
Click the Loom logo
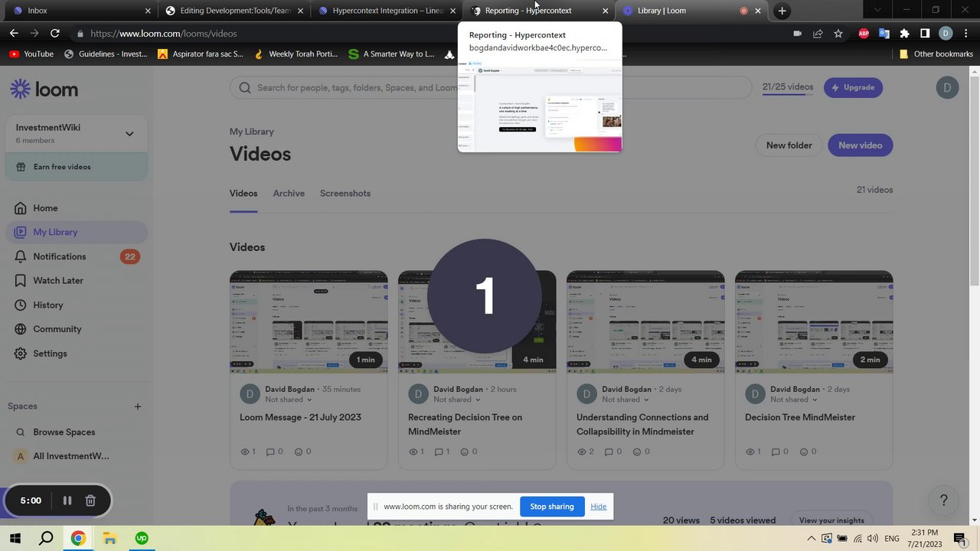pyautogui.click(x=44, y=89)
